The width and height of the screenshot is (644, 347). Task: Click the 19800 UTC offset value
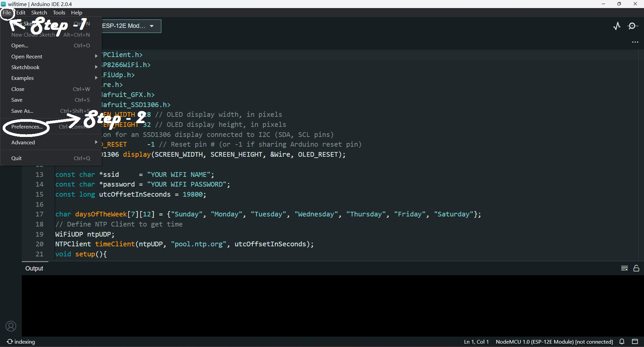click(193, 194)
